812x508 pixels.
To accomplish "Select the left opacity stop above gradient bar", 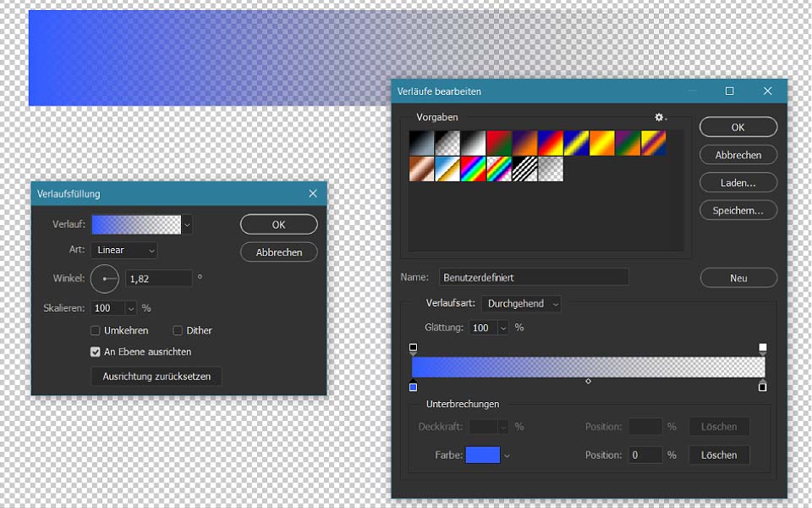I will [413, 349].
